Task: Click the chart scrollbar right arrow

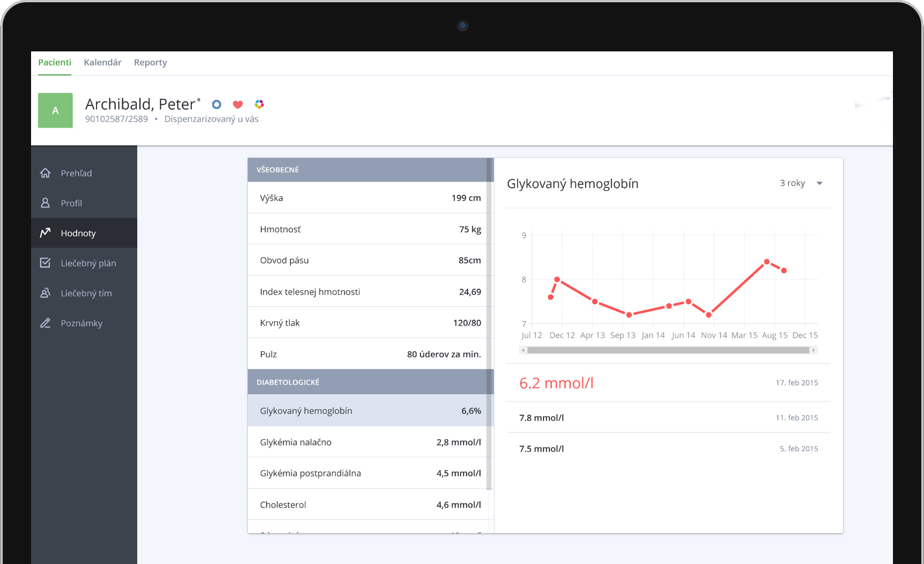Action: pos(813,351)
